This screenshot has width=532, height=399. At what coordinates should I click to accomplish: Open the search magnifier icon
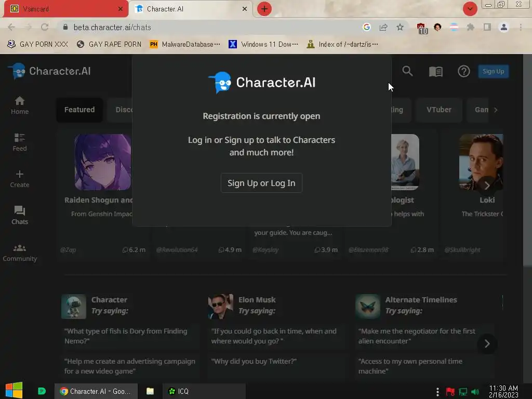click(x=407, y=71)
